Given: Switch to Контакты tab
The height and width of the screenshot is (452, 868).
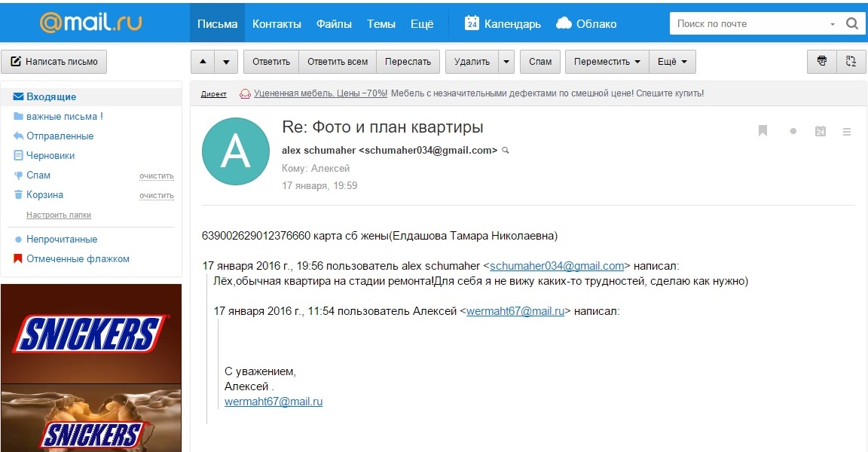Looking at the screenshot, I should (277, 24).
